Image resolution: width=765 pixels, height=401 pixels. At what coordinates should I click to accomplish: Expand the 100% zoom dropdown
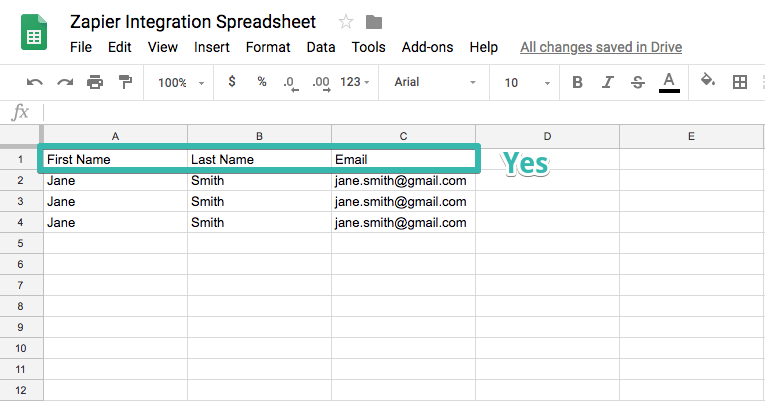(x=181, y=82)
